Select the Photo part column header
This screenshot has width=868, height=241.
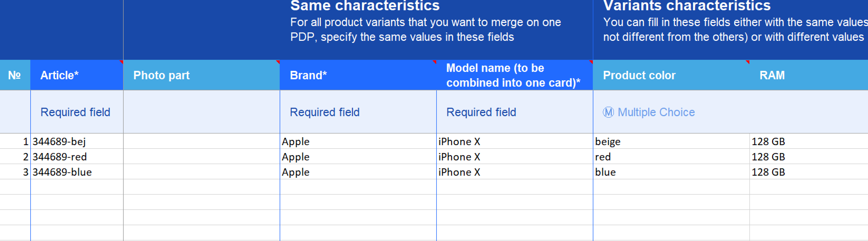click(201, 75)
